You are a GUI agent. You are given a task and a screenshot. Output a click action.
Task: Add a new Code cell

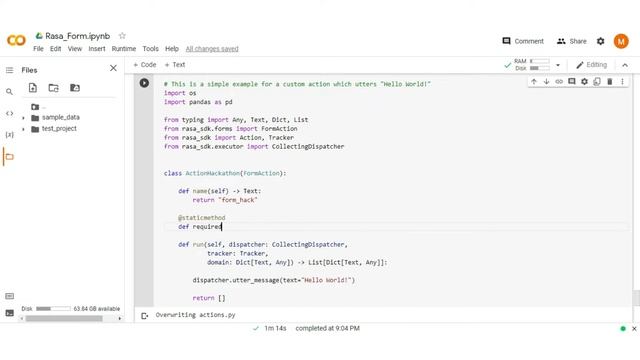point(144,64)
